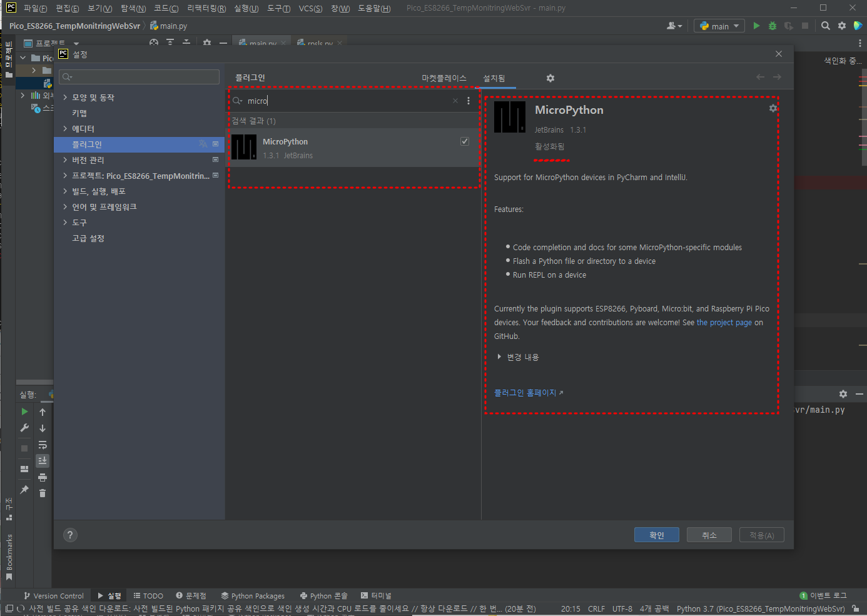Open the wrench icon in the Run panel
Image resolution: width=867 pixels, height=616 pixels.
(24, 428)
